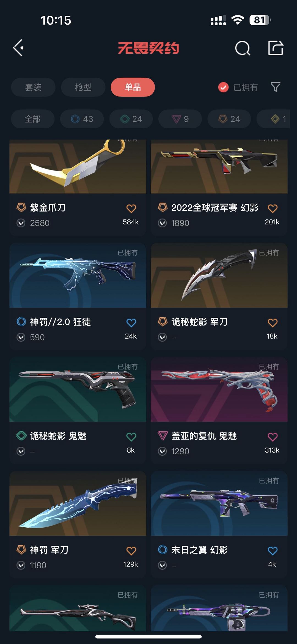Open the search magnifier icon
297x644 pixels.
[x=243, y=48]
